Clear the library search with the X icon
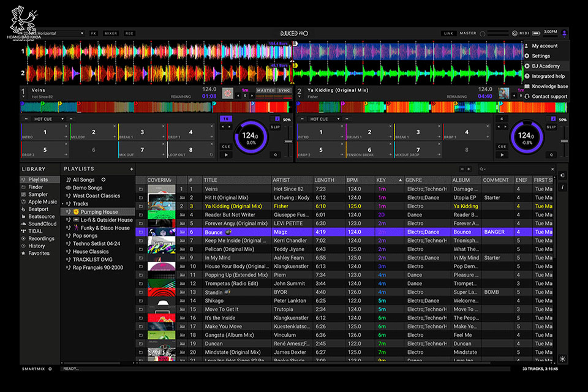Image resolution: width=588 pixels, height=392 pixels. [x=552, y=169]
